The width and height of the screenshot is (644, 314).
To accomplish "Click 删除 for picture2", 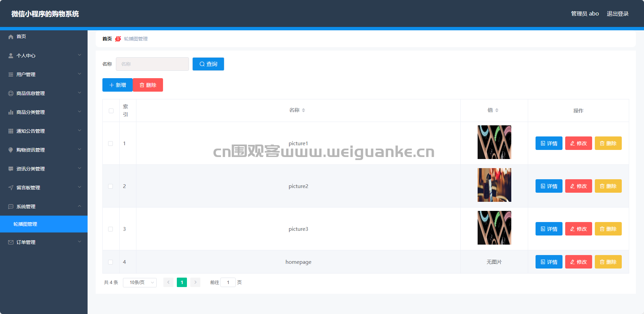I will tap(608, 186).
